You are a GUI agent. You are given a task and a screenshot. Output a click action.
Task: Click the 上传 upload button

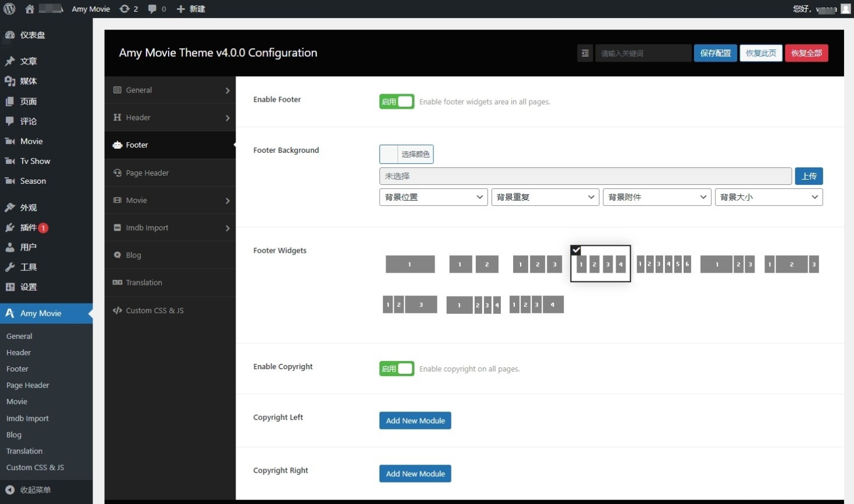809,176
